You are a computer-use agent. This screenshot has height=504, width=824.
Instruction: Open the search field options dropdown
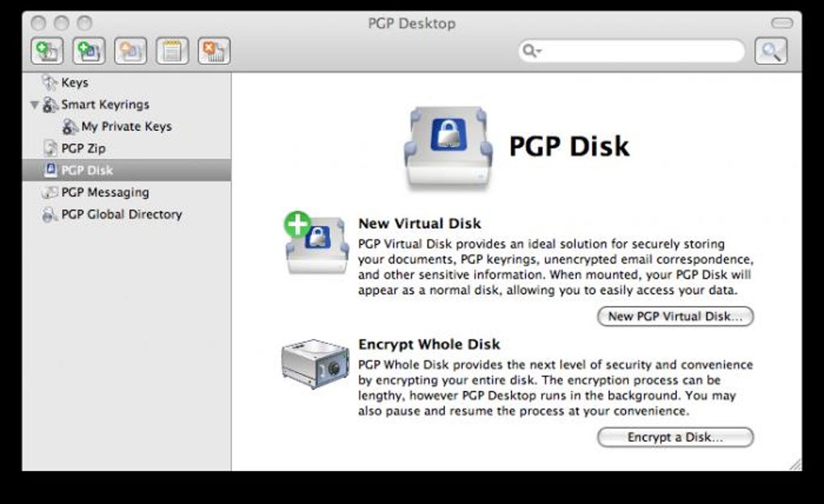(x=531, y=52)
